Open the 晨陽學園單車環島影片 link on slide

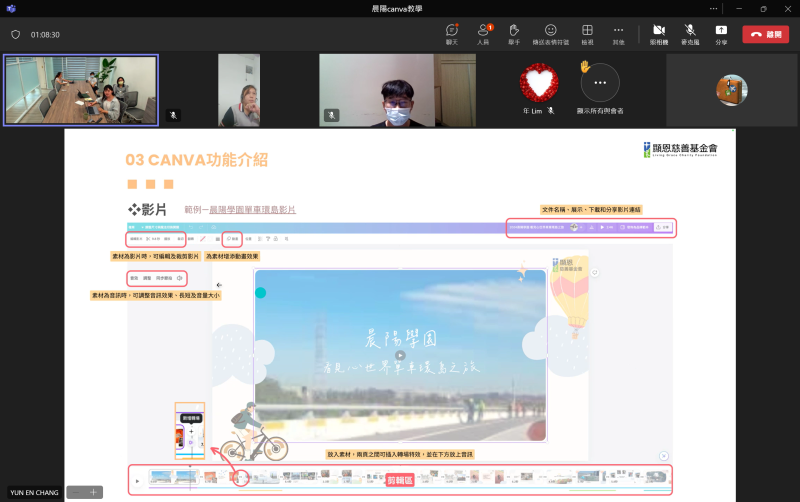pyautogui.click(x=253, y=210)
